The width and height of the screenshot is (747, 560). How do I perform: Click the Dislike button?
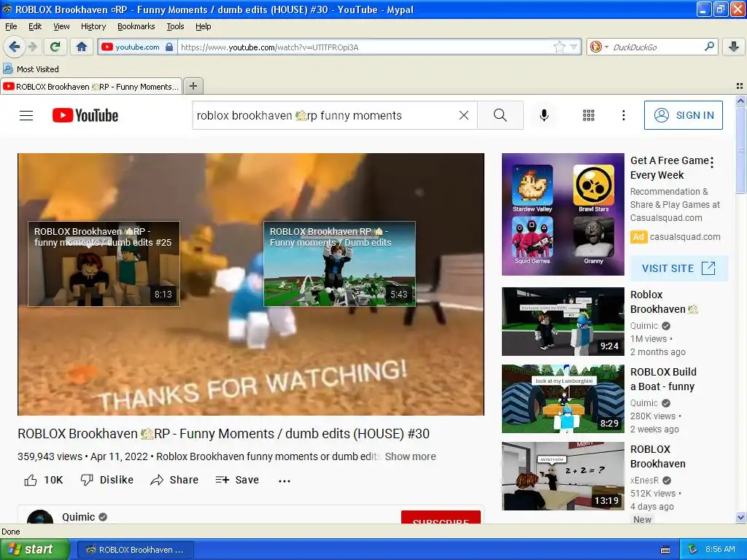[x=107, y=480]
